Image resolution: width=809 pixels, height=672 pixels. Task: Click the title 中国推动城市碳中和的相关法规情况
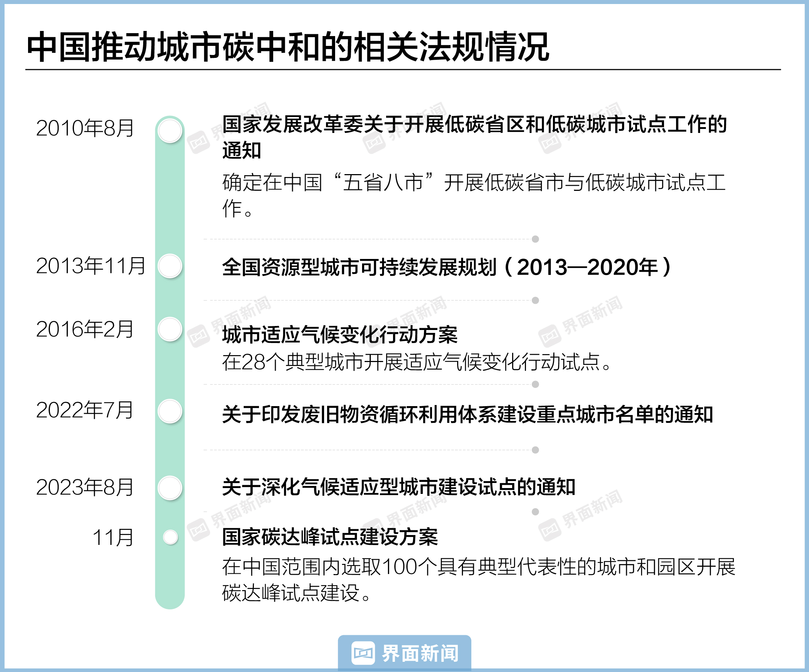(288, 47)
